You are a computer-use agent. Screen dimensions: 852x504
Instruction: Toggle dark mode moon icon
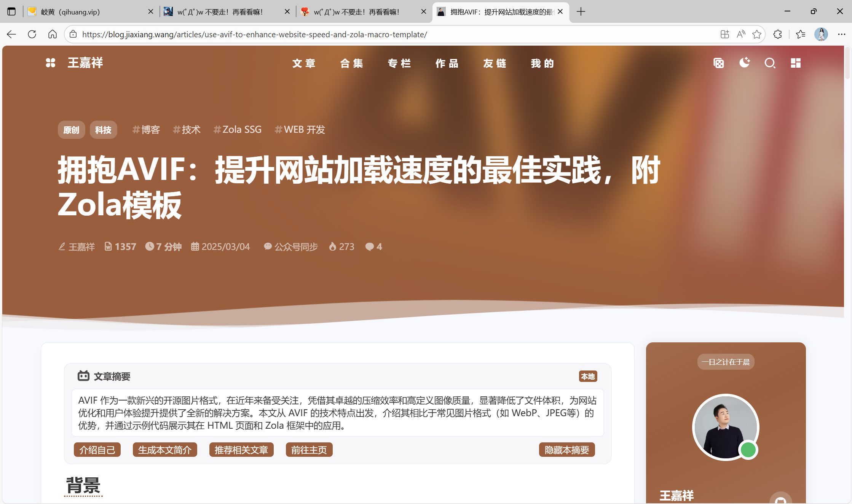pos(744,63)
